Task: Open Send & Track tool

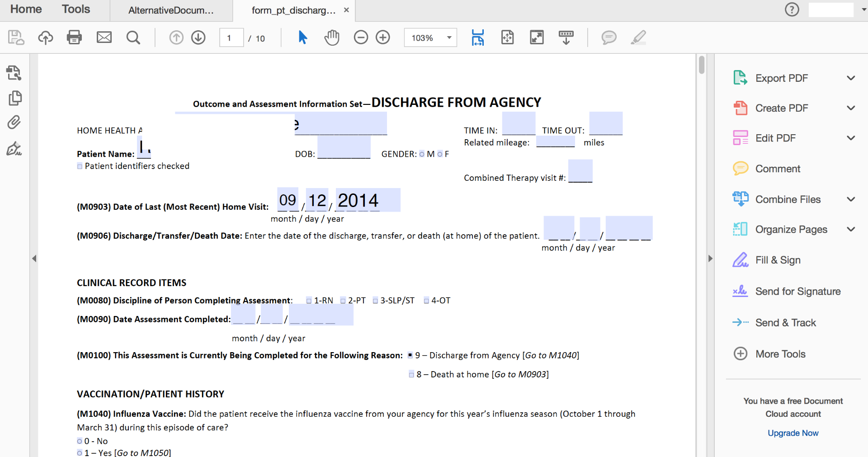Action: 785,323
